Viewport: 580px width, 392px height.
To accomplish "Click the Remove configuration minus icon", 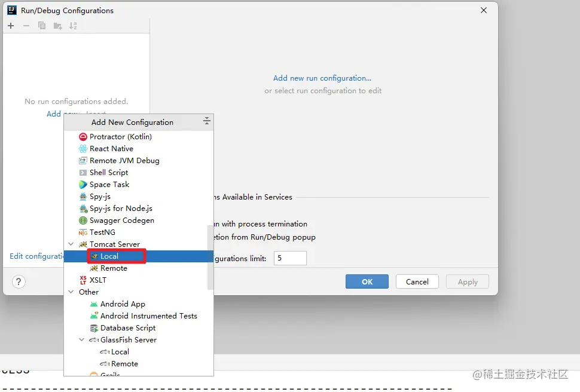I will tap(26, 26).
